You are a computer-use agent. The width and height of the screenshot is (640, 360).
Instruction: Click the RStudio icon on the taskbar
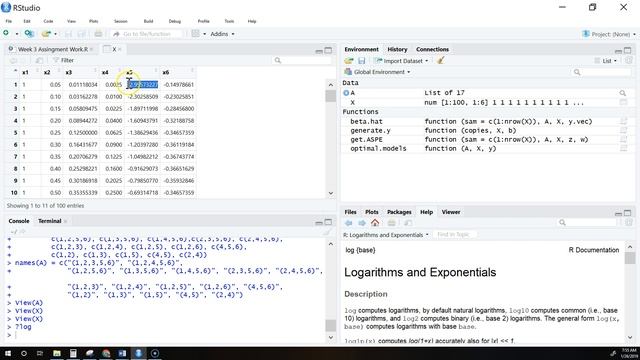(138, 353)
